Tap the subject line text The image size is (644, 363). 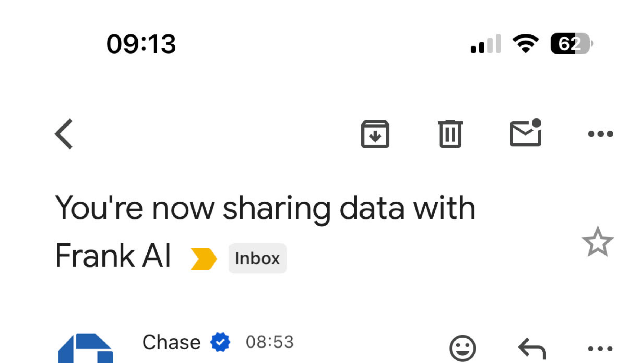pos(265,232)
